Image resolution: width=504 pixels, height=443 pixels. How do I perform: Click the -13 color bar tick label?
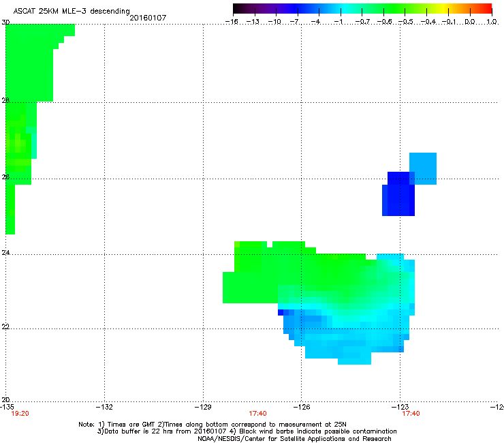pyautogui.click(x=253, y=22)
